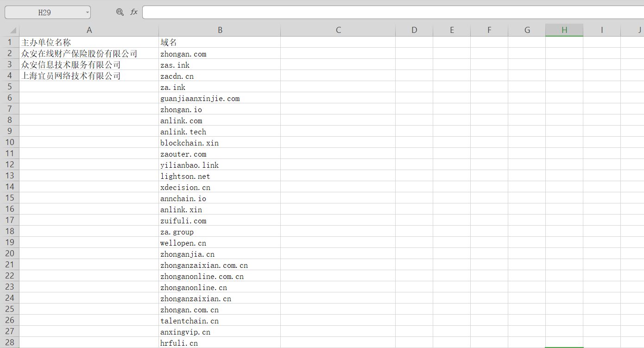Viewport: 644px width, 348px height.
Task: Click the zhongan.com.cn cell
Action: tap(220, 309)
